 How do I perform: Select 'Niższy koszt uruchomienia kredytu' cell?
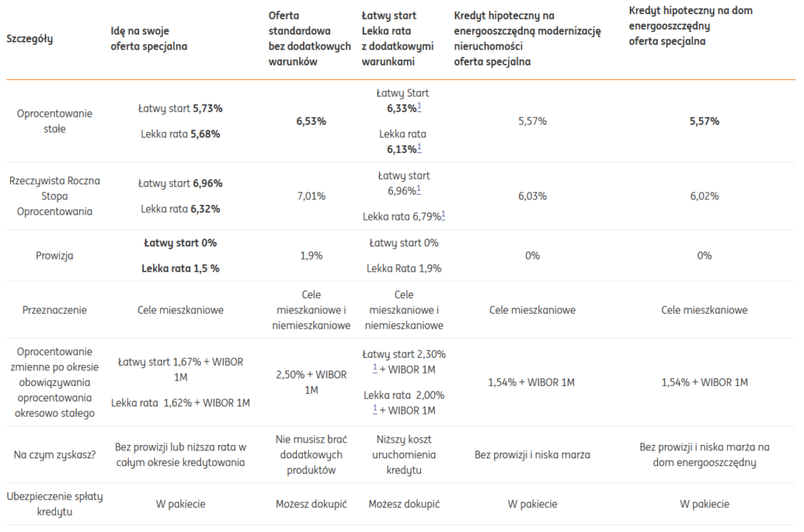404,454
